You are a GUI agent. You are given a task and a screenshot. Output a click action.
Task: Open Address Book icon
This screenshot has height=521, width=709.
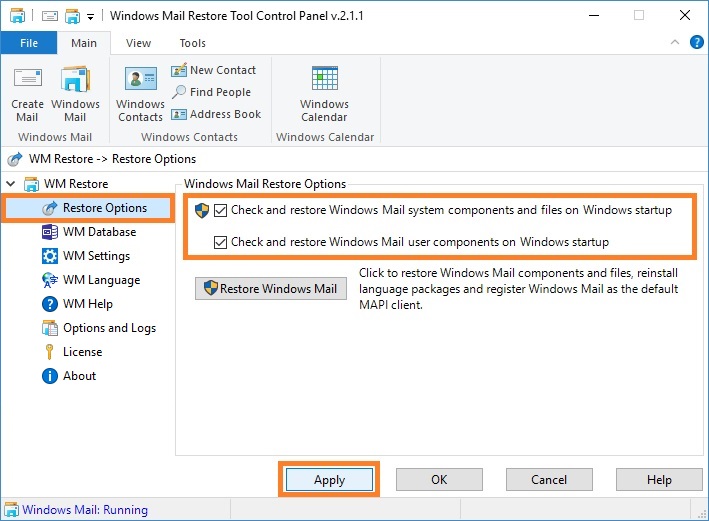click(179, 114)
